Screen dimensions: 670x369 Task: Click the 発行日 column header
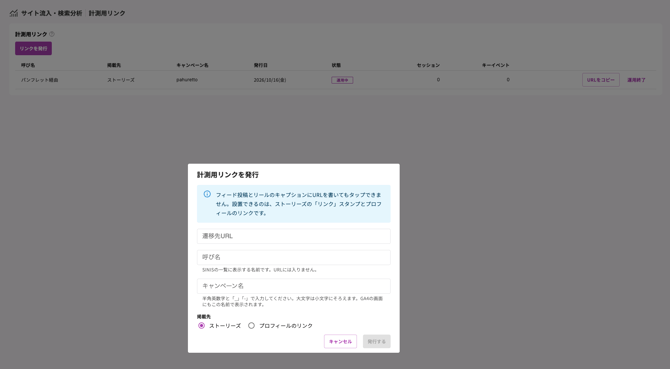(261, 65)
